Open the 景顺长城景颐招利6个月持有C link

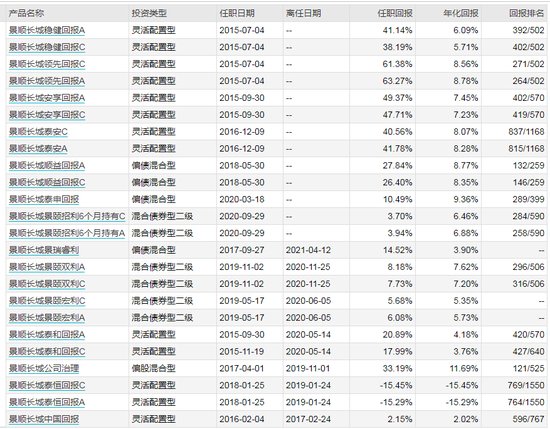pos(67,216)
